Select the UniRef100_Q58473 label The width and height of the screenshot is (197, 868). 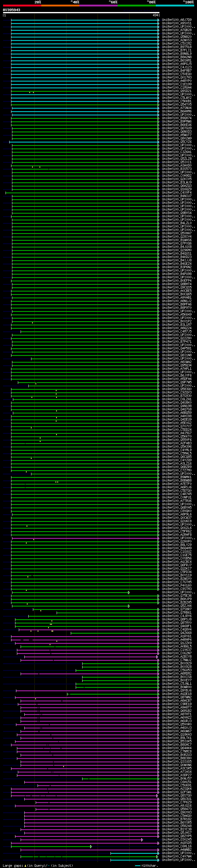click(177, 809)
